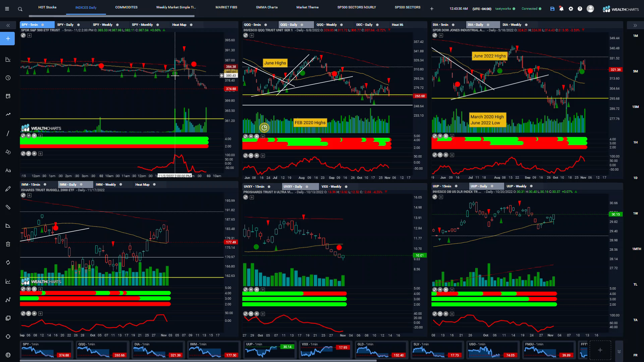644x362 pixels.
Task: Select the angle tool in left sidebar
Action: [x=8, y=226]
